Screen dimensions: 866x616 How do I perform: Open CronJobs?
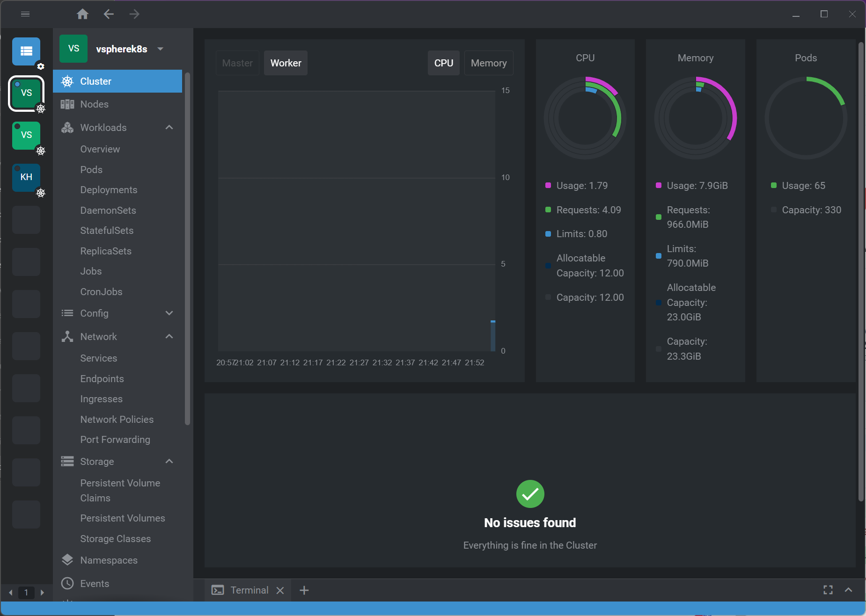click(x=101, y=292)
